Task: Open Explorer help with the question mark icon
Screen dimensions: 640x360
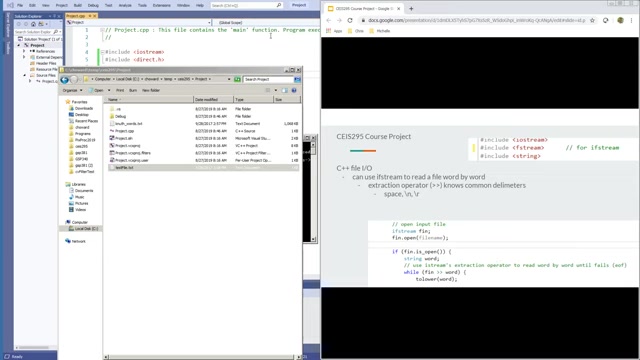Action: [294, 90]
